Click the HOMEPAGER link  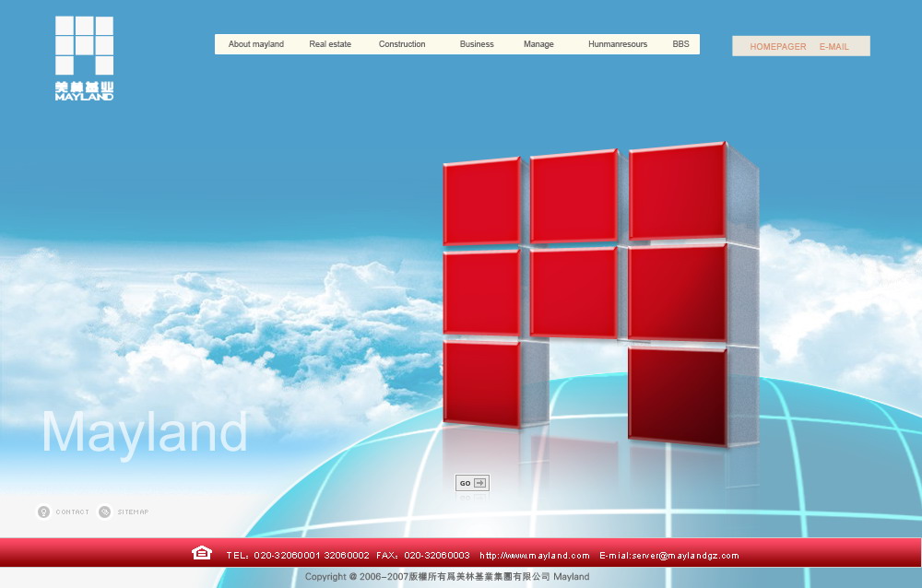(778, 46)
